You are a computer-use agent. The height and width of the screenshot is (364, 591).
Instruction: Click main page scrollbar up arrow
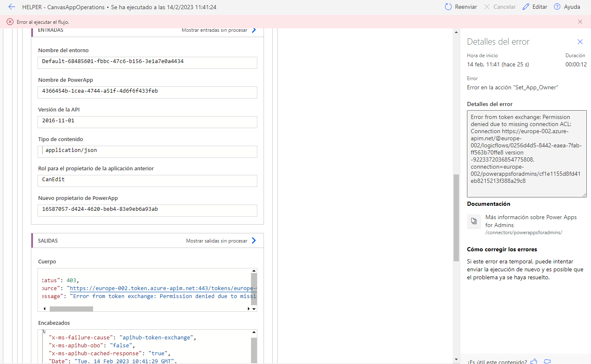(x=456, y=32)
